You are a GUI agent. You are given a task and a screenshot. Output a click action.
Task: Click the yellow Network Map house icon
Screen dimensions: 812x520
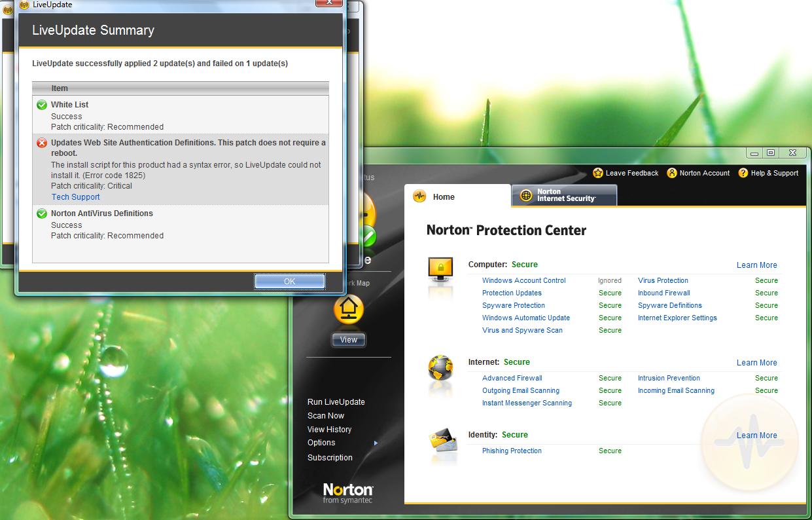(x=348, y=310)
